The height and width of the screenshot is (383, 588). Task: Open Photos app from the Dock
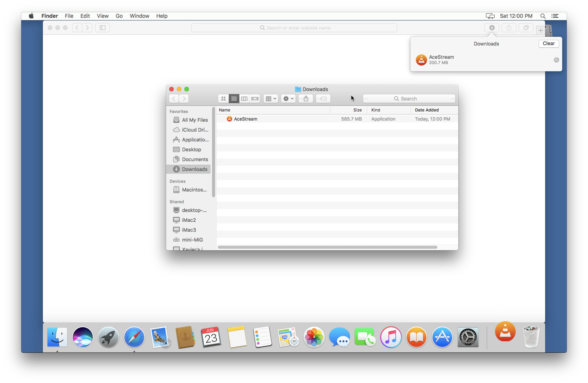[x=313, y=337]
